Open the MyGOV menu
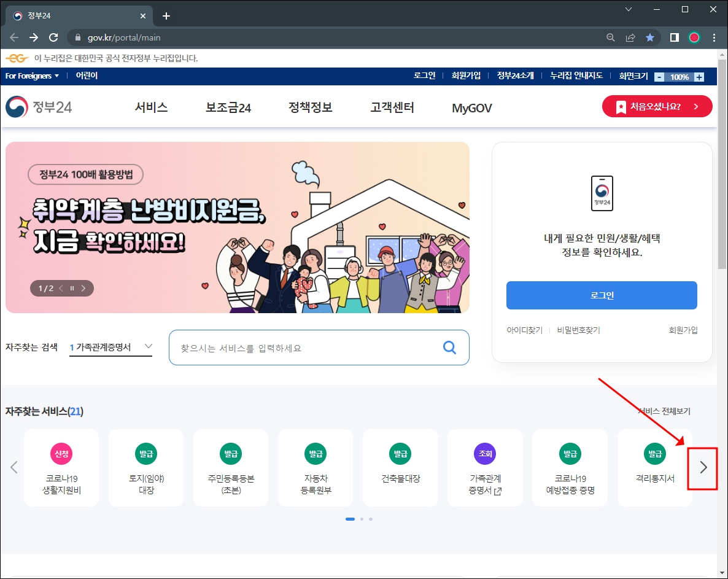 (471, 106)
